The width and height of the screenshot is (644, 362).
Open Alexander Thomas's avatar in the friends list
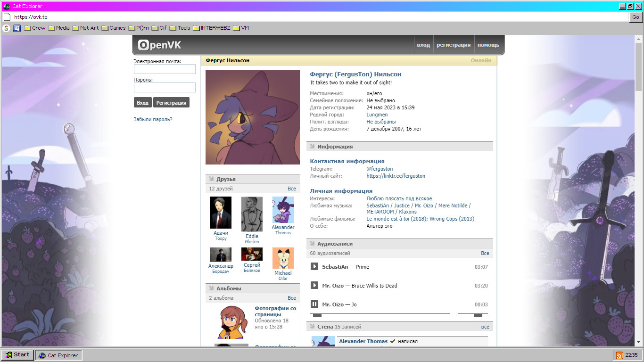(283, 210)
